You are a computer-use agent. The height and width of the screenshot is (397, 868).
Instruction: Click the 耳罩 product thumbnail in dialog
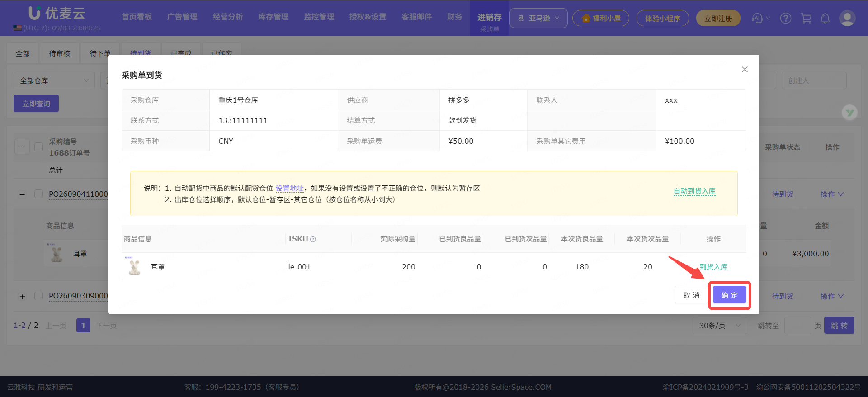134,266
